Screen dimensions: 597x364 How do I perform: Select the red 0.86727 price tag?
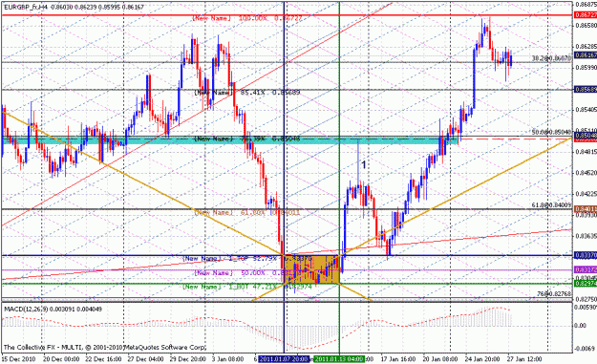click(x=586, y=15)
